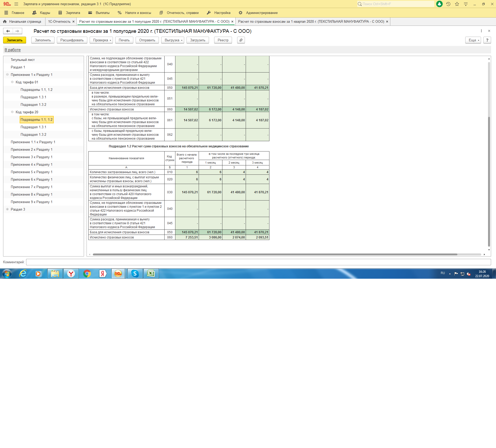Click the question mark help button
496x448 pixels.
(x=487, y=40)
